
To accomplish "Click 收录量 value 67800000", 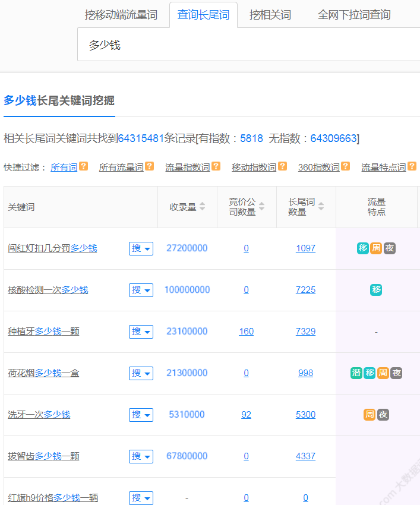I will 187,456.
